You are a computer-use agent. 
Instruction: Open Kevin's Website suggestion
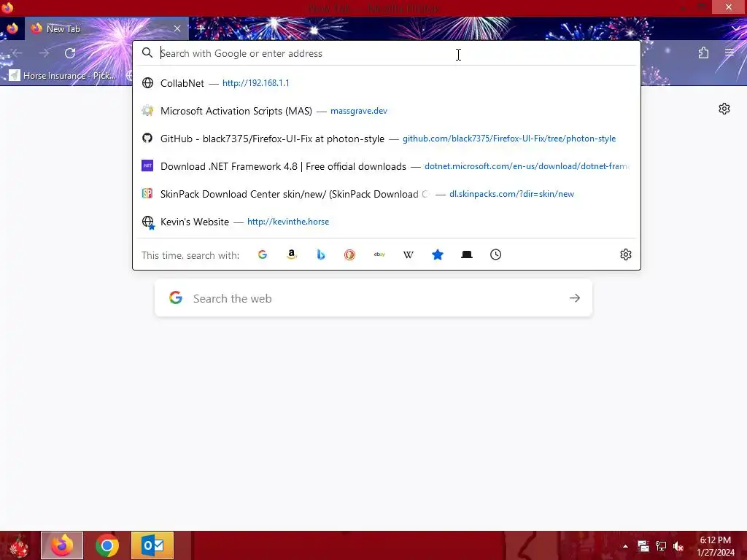pyautogui.click(x=387, y=222)
